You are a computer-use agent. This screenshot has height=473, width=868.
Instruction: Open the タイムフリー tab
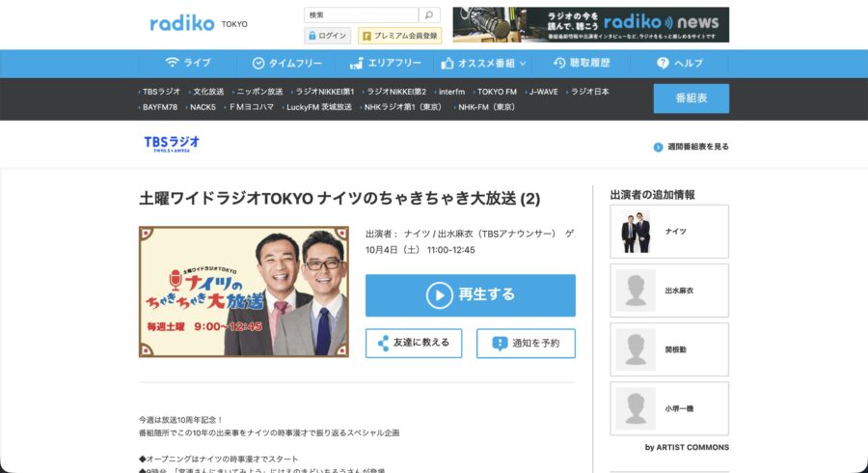pos(287,63)
